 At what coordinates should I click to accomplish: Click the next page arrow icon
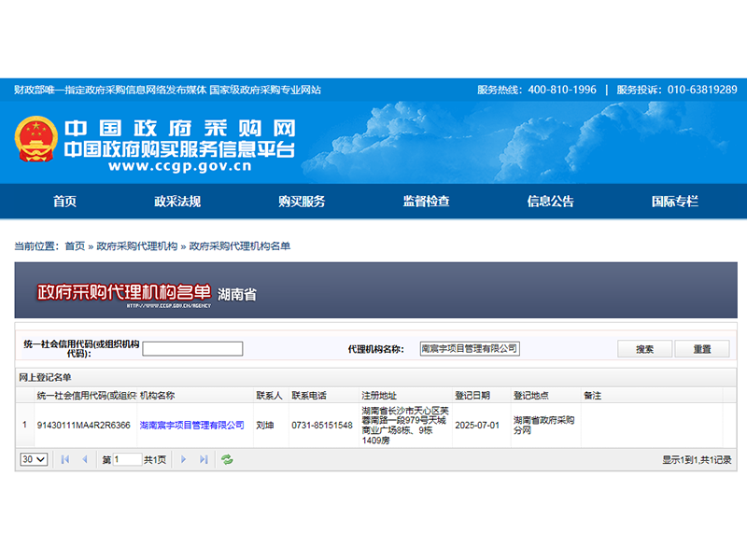point(183,459)
